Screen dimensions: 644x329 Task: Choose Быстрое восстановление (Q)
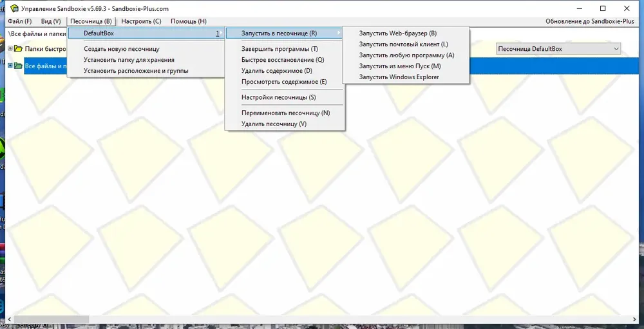pos(284,60)
